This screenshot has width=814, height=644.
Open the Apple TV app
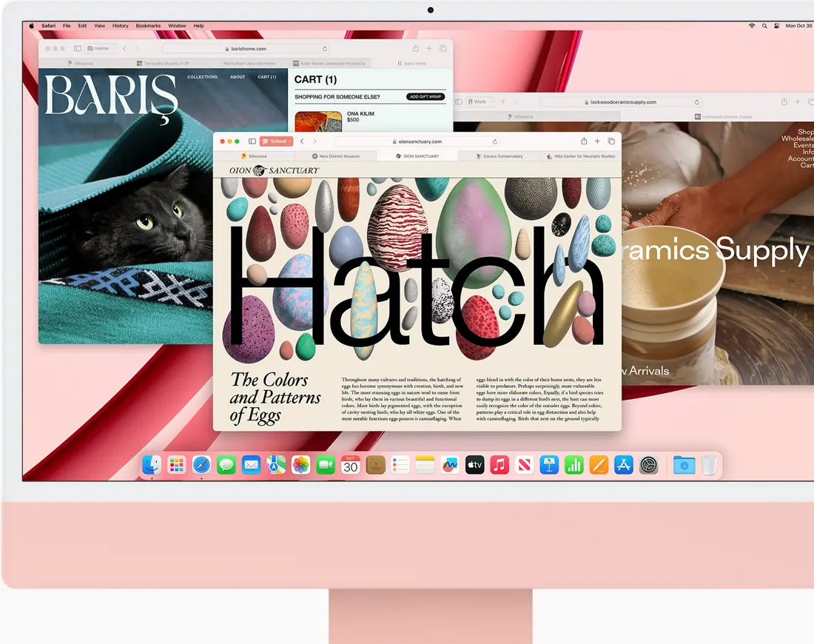pos(474,465)
